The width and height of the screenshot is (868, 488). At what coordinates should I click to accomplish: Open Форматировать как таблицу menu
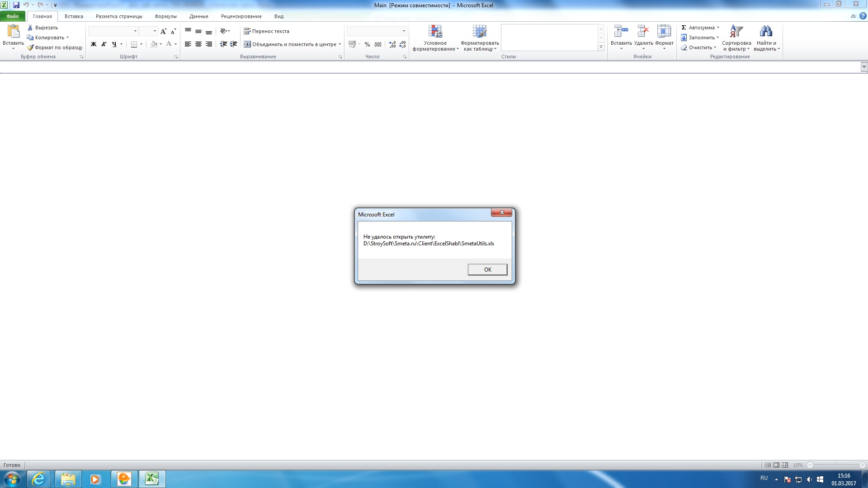pos(480,38)
